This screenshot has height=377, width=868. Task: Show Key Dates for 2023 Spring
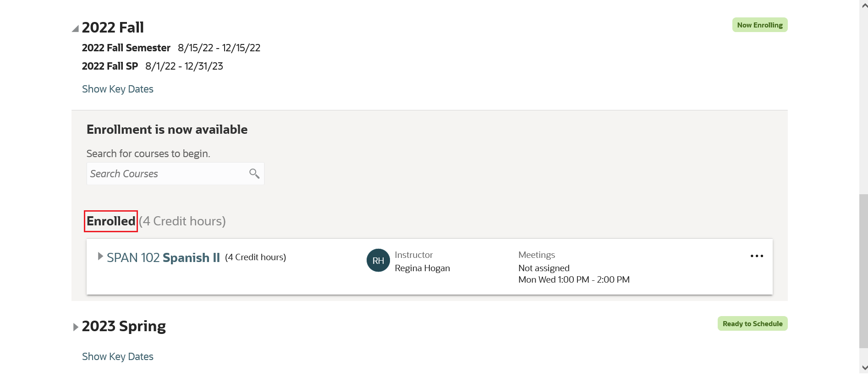[117, 356]
